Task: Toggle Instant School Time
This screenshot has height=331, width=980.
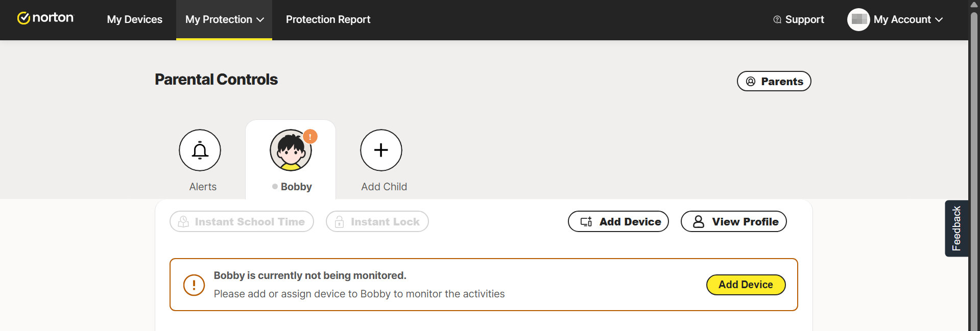Action: 242,221
